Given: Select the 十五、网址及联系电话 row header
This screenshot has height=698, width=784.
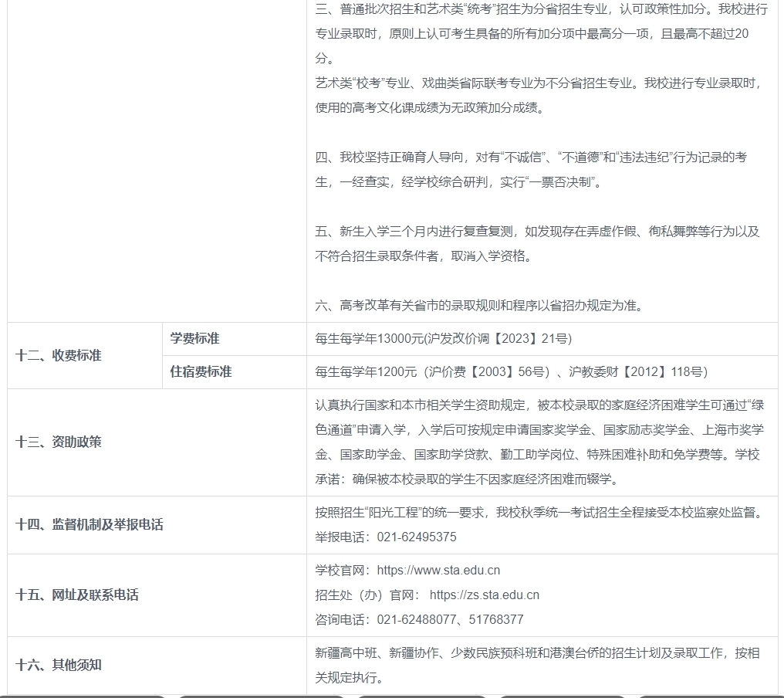Looking at the screenshot, I should (77, 595).
